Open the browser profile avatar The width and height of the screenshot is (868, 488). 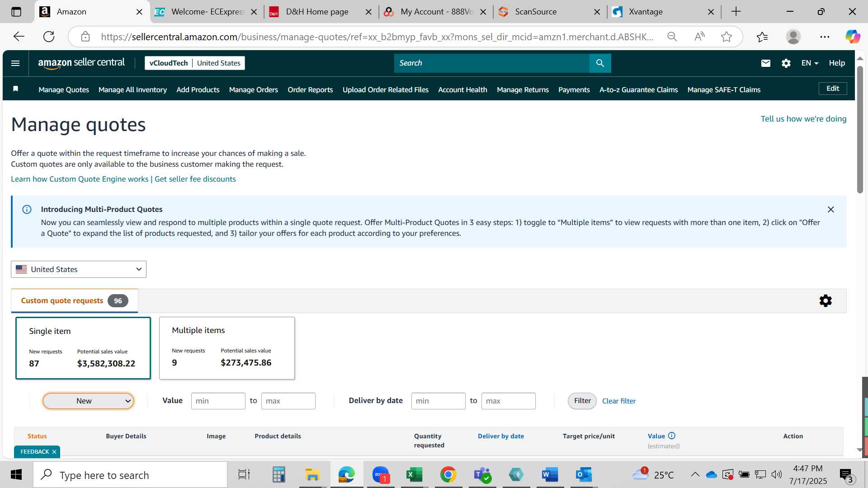[793, 37]
